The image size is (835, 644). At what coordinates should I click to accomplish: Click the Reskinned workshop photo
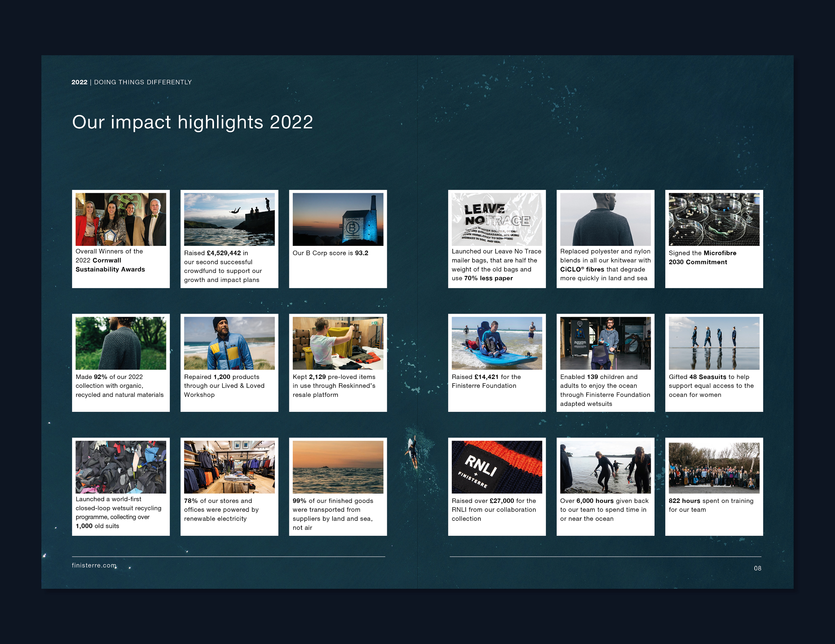click(x=338, y=343)
